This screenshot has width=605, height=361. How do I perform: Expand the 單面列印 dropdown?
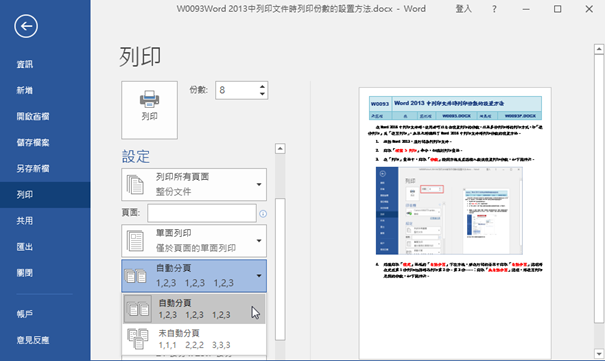(x=194, y=241)
